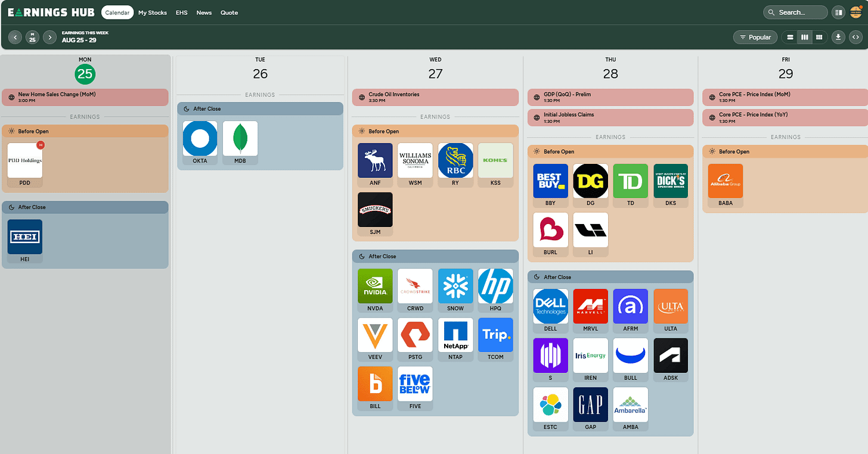Screen dimensions: 868x454
Task: Click the Dollar General DG logo
Action: point(591,181)
